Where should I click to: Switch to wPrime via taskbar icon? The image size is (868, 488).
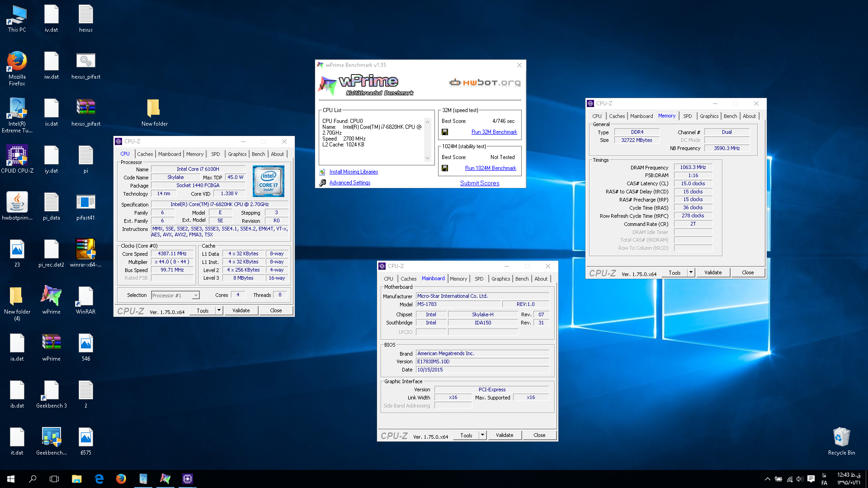coord(165,479)
